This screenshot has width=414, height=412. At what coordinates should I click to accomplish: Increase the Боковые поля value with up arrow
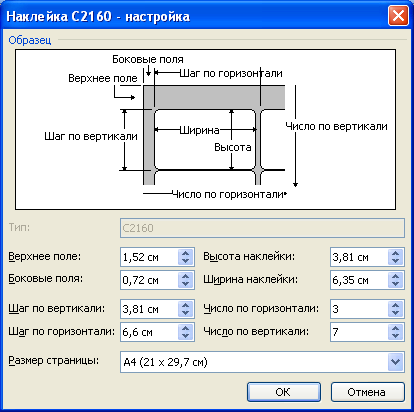coord(185,276)
